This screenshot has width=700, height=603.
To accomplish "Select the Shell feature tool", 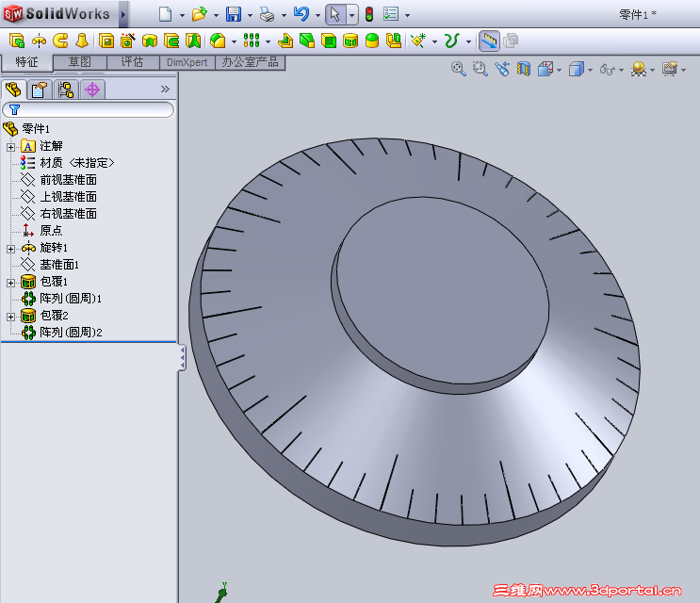I will coord(329,41).
